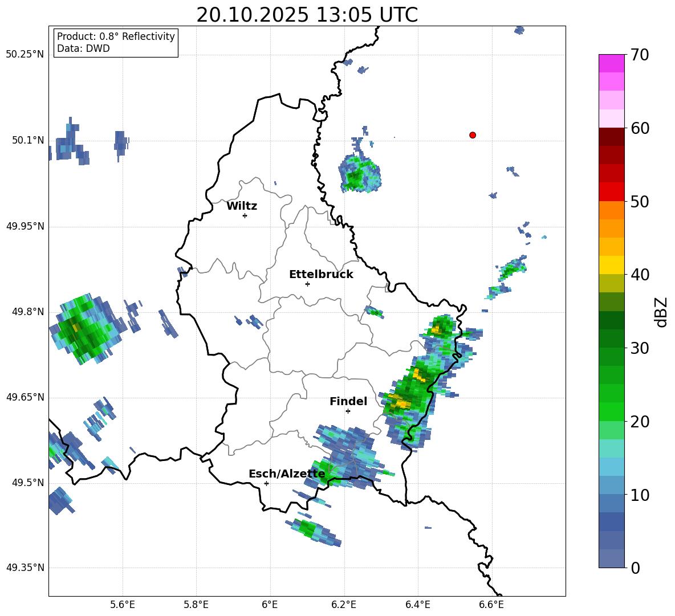Click the 6.4°E longitude label
Screen dimensions: 675x616
[x=417, y=605]
